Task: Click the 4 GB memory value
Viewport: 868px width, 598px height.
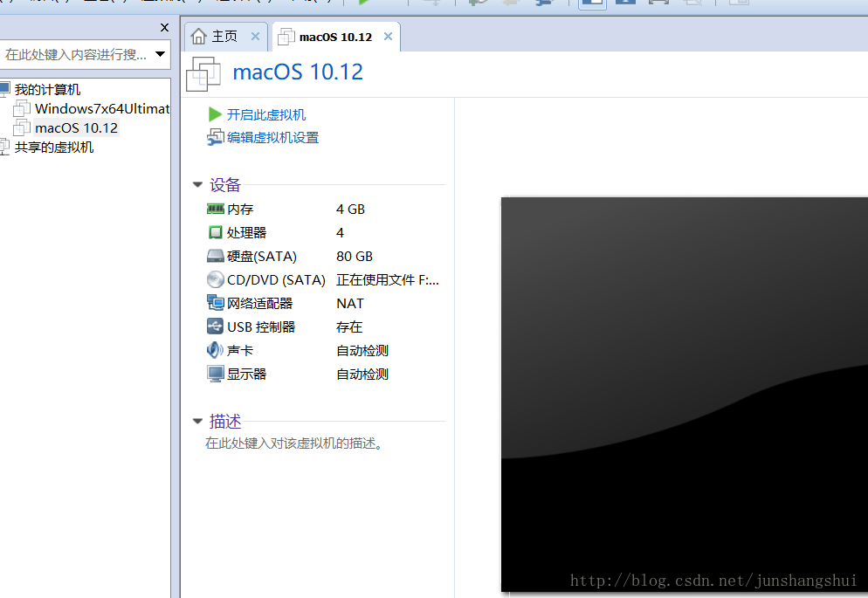Action: (x=350, y=210)
